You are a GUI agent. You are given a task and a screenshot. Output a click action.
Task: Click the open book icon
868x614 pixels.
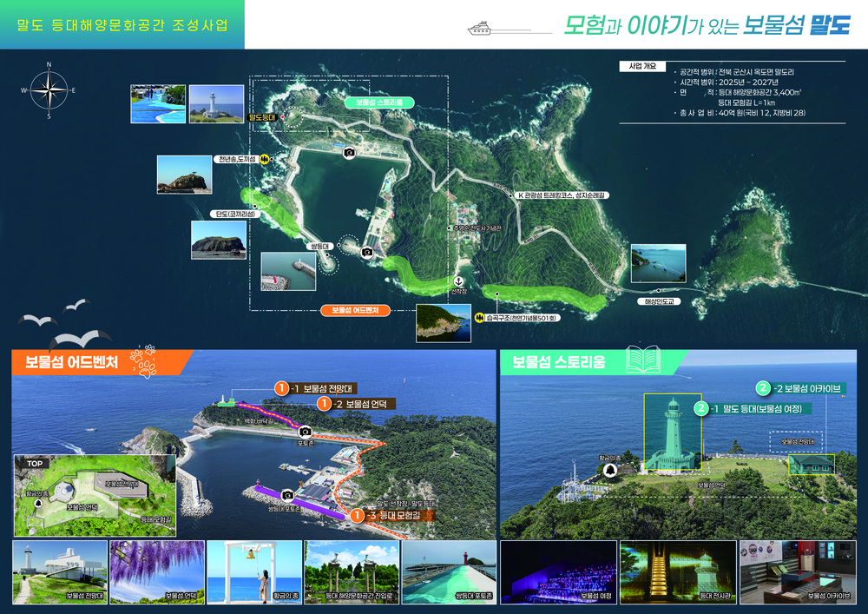pos(643,360)
